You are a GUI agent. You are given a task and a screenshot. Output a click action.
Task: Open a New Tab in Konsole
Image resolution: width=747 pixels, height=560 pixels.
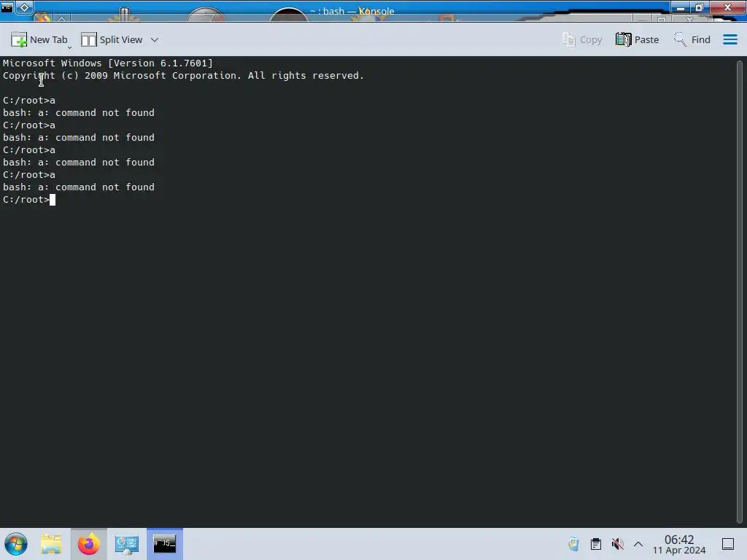(x=40, y=39)
